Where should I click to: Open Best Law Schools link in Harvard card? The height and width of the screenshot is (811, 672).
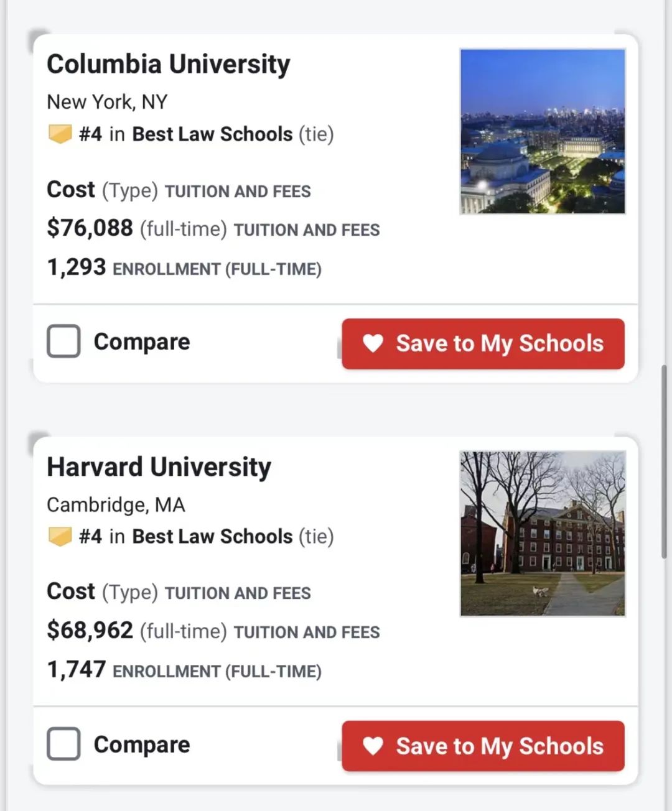[x=212, y=537]
